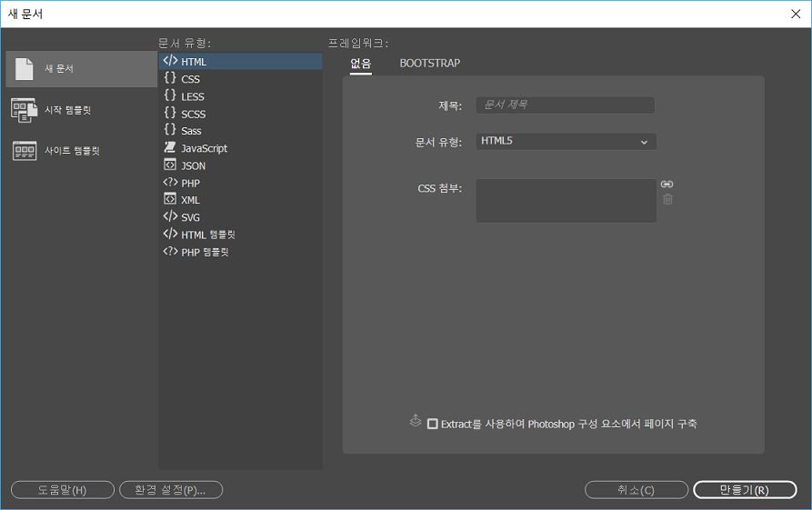Select the Sass braces icon
Image resolution: width=812 pixels, height=510 pixels.
click(x=170, y=129)
